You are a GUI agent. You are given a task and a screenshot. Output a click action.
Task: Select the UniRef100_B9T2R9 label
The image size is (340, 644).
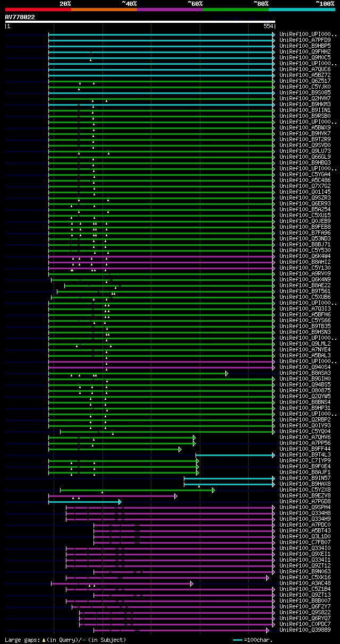click(x=305, y=139)
